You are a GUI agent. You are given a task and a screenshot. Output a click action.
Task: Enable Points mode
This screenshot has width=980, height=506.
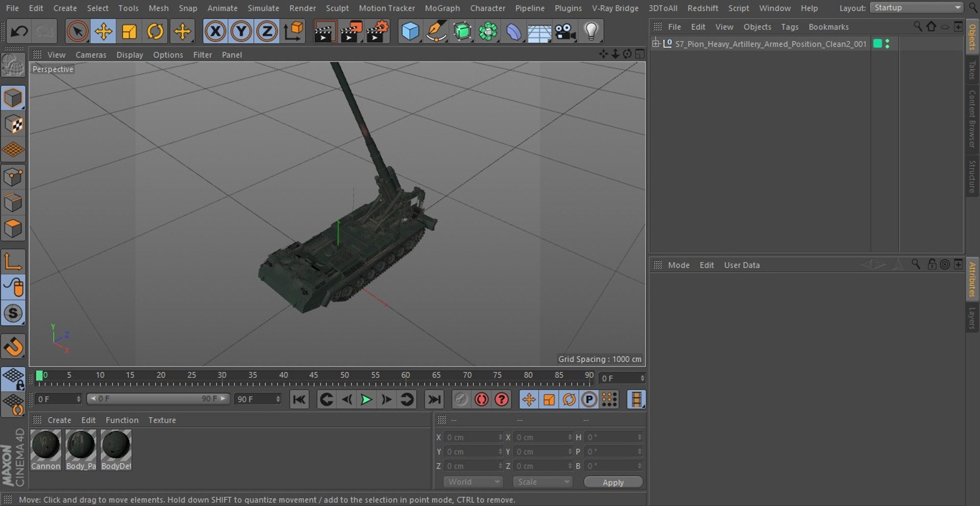[13, 177]
